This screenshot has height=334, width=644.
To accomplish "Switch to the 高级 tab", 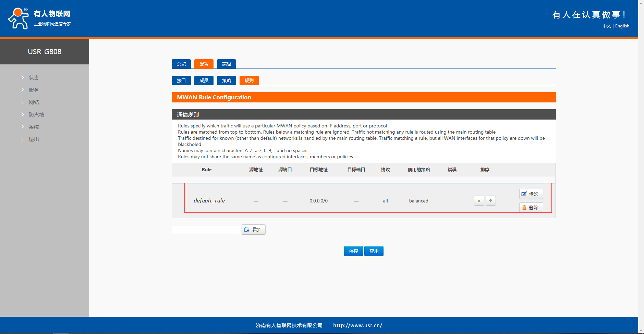I will coord(226,64).
